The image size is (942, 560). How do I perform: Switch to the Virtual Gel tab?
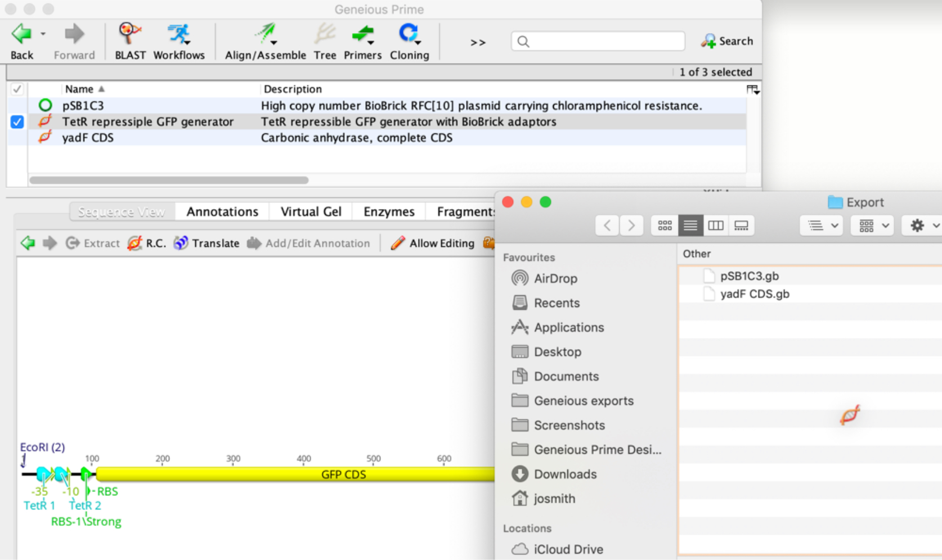[x=311, y=211]
